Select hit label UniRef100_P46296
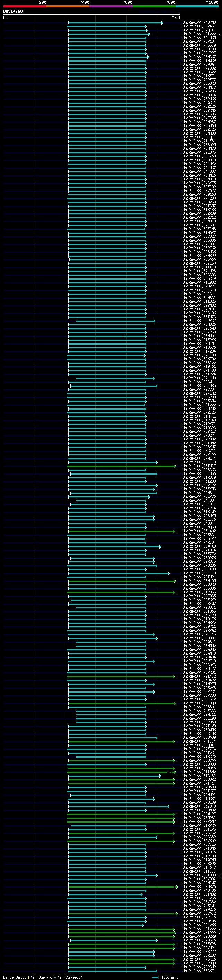Image resolution: width=222 pixels, height=980 pixels. (199, 91)
